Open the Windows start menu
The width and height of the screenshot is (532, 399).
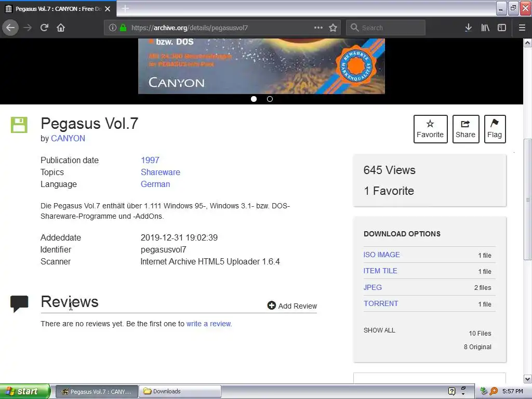[x=25, y=391]
